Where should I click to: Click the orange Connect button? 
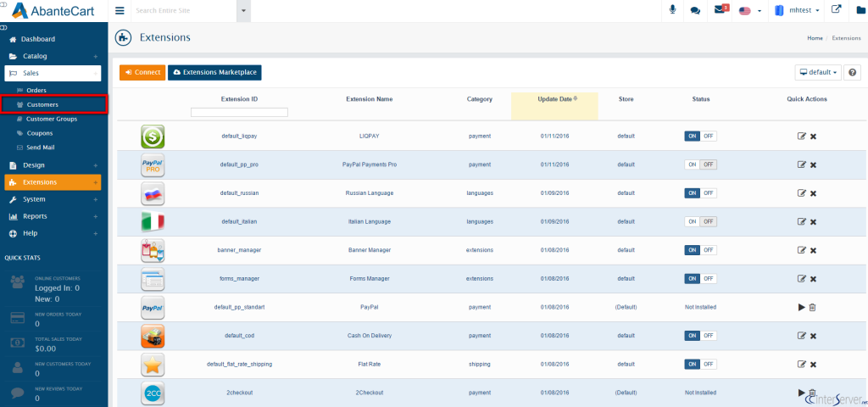point(142,73)
